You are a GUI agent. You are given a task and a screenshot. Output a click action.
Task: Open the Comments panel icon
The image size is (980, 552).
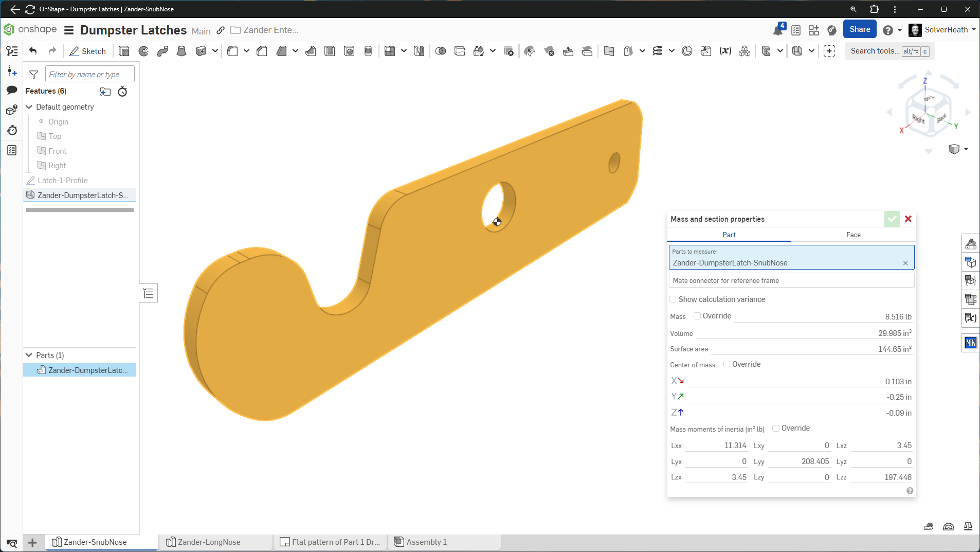click(x=12, y=90)
